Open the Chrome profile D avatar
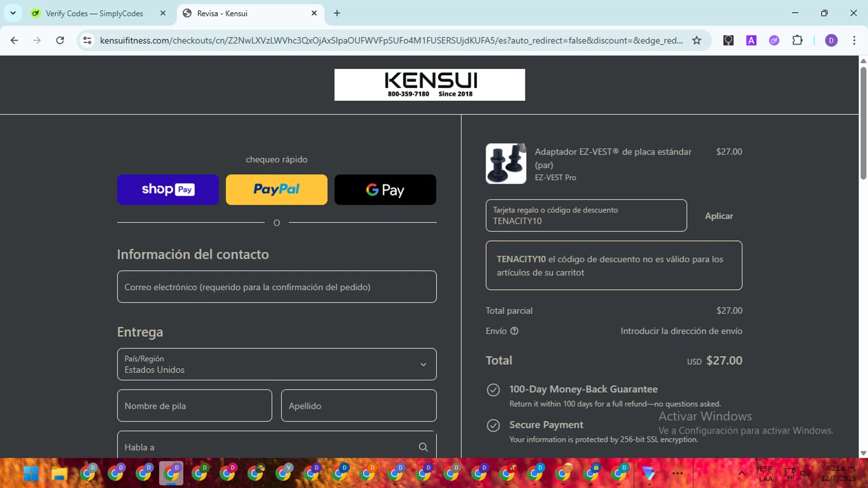The height and width of the screenshot is (488, 868). [x=831, y=41]
